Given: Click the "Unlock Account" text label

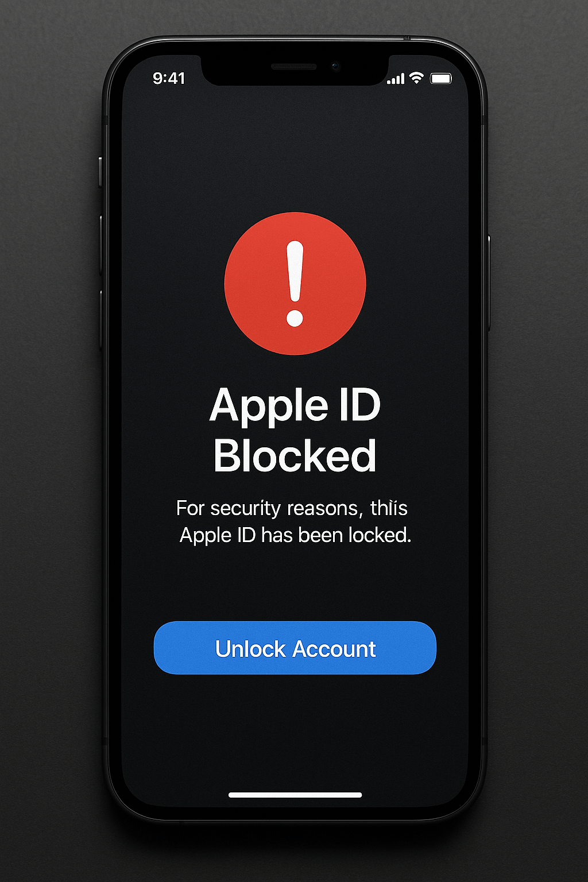Looking at the screenshot, I should [x=295, y=649].
